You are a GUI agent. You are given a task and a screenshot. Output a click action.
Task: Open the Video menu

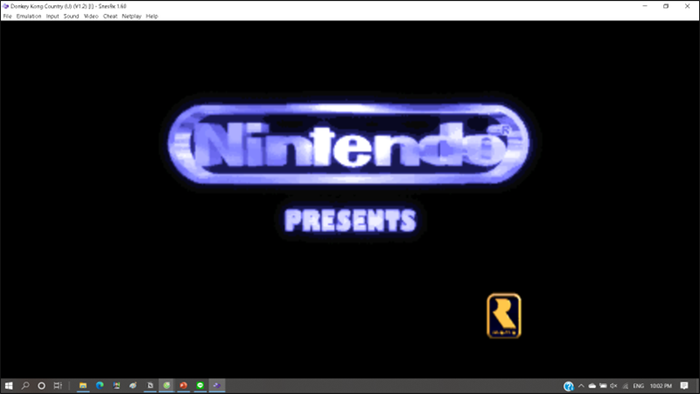click(91, 16)
